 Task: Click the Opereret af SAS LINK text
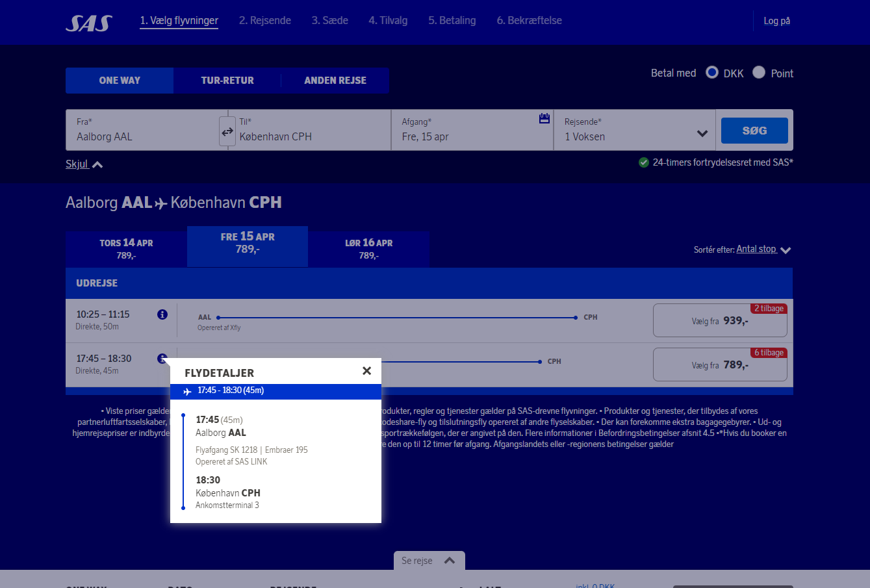click(x=231, y=461)
